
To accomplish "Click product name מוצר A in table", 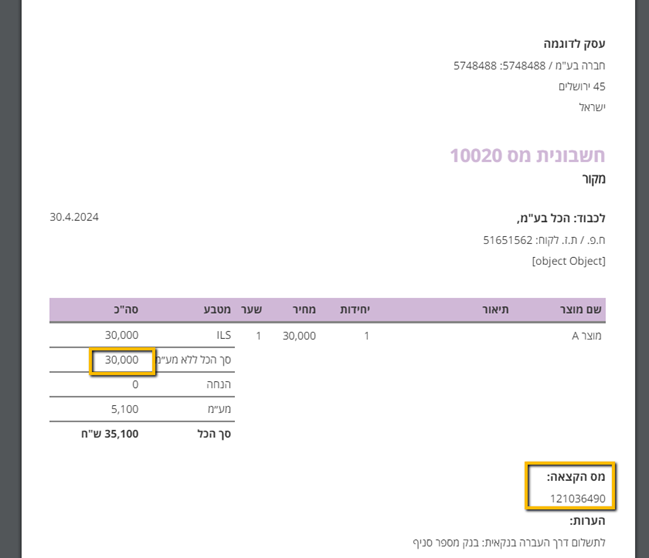I will pyautogui.click(x=587, y=336).
